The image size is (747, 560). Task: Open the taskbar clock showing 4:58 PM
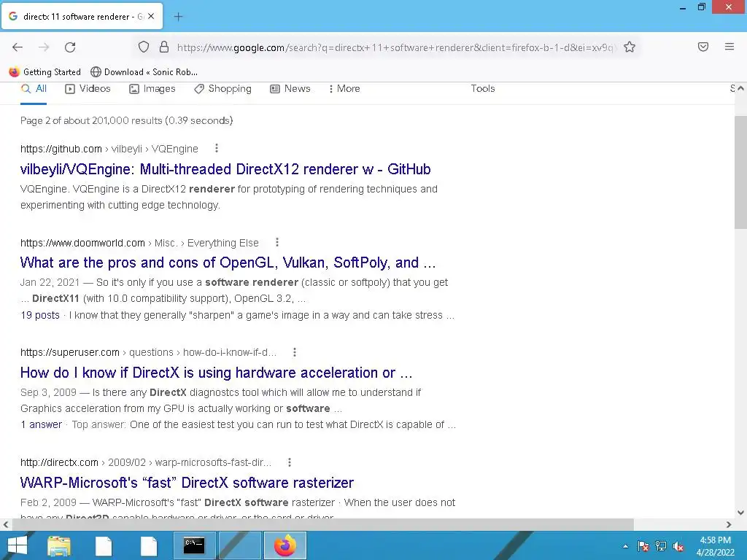(715, 546)
